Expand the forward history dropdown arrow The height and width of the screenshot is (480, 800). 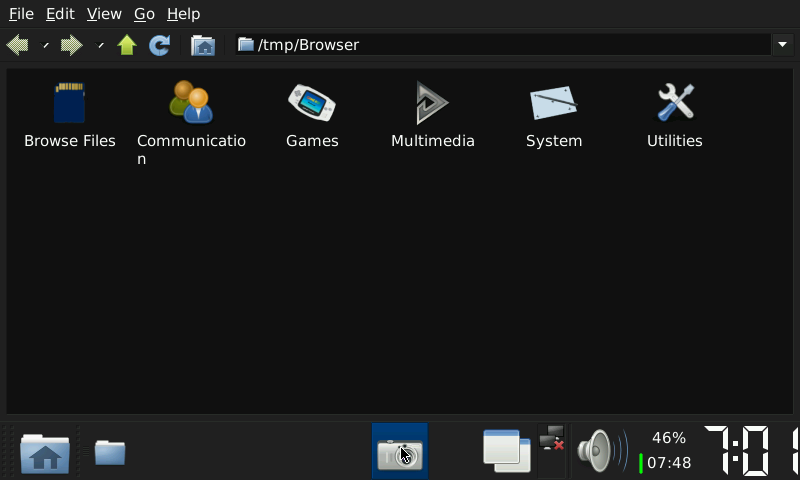point(100,45)
